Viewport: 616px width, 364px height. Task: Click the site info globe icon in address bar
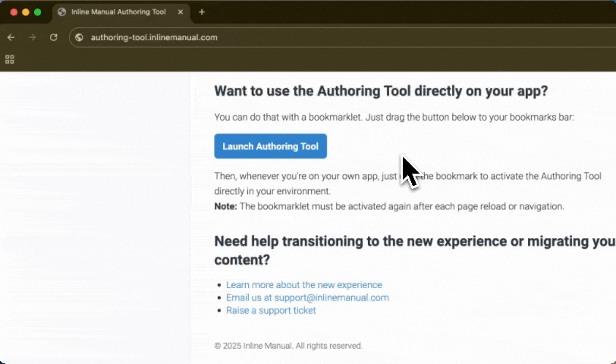pos(79,37)
